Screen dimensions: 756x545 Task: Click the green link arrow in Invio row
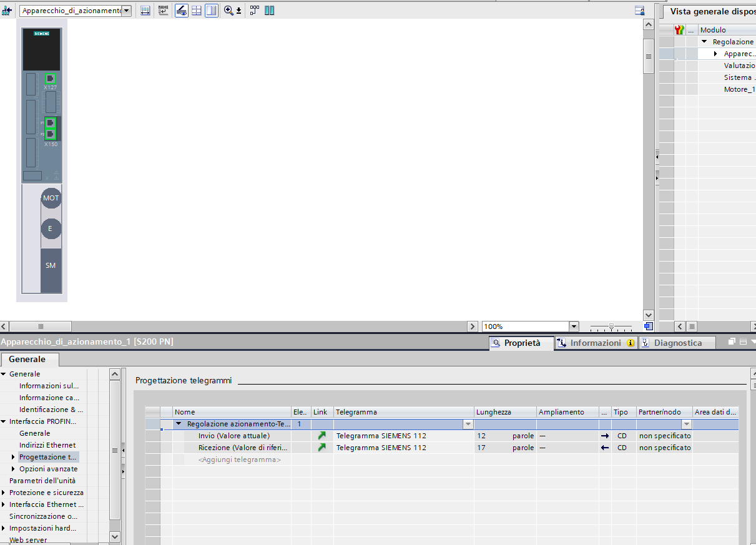[x=322, y=436]
